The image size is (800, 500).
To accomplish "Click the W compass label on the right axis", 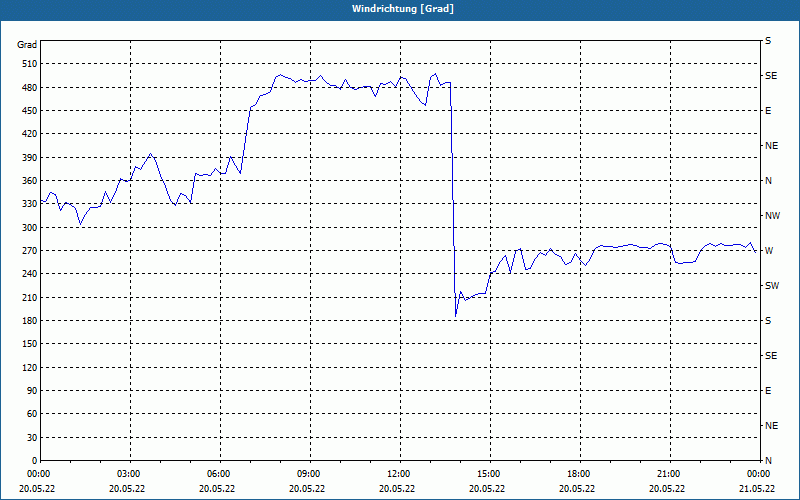I will pyautogui.click(x=769, y=251).
